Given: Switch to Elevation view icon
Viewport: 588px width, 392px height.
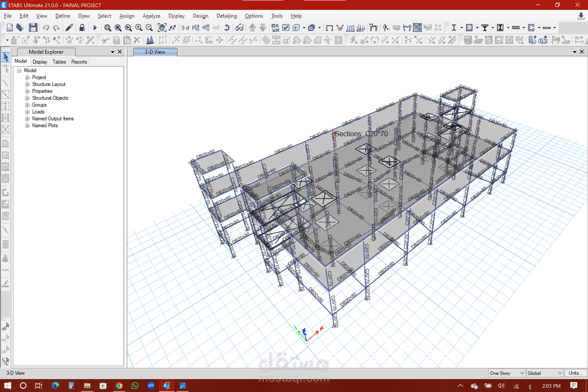Looking at the screenshot, I should [206, 28].
